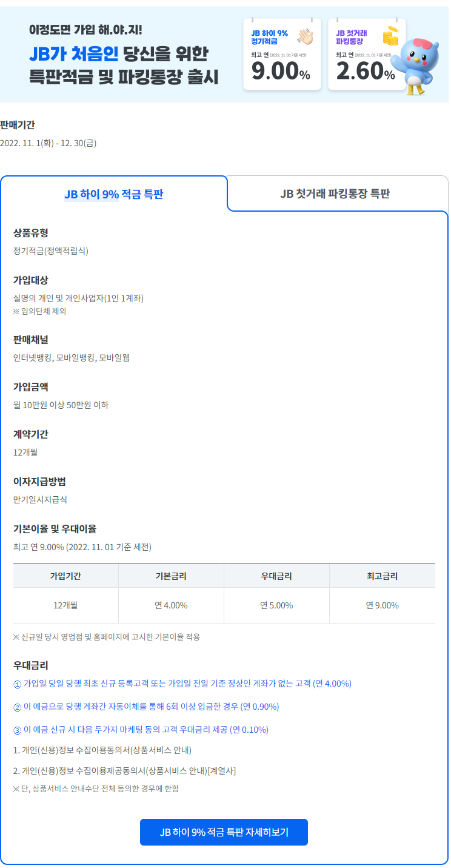Click the 판매기간 date text
The width and height of the screenshot is (451, 868).
47,145
